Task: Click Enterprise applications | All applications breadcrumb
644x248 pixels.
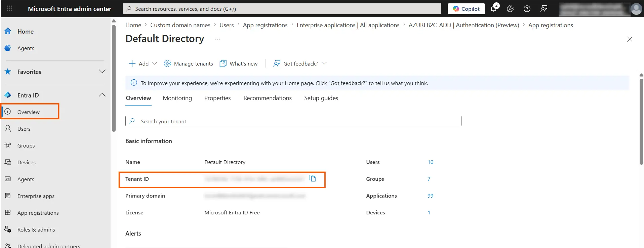Action: tap(348, 25)
